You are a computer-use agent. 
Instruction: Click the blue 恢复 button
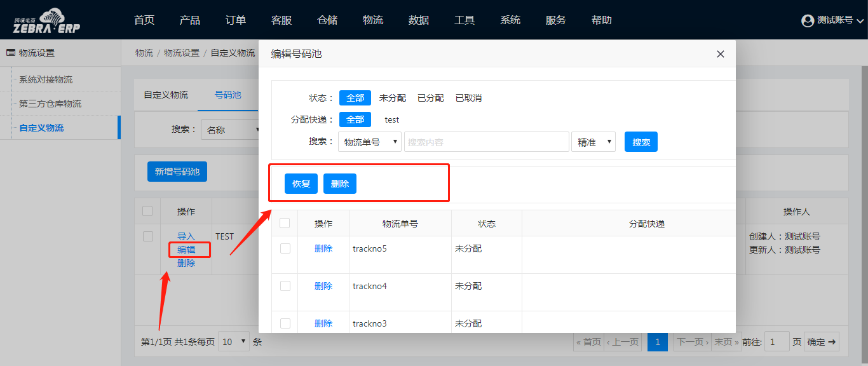click(x=301, y=184)
